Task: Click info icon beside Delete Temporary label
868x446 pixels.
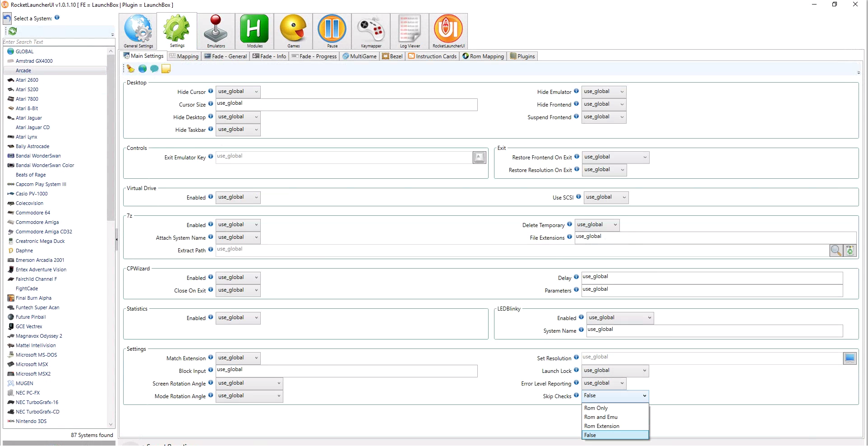Action: click(x=569, y=224)
